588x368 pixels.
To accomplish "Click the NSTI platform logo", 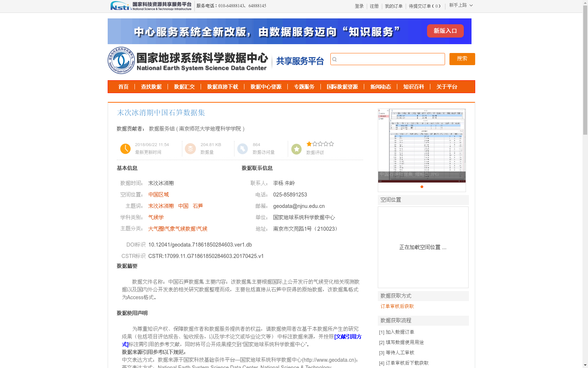I will pos(151,6).
